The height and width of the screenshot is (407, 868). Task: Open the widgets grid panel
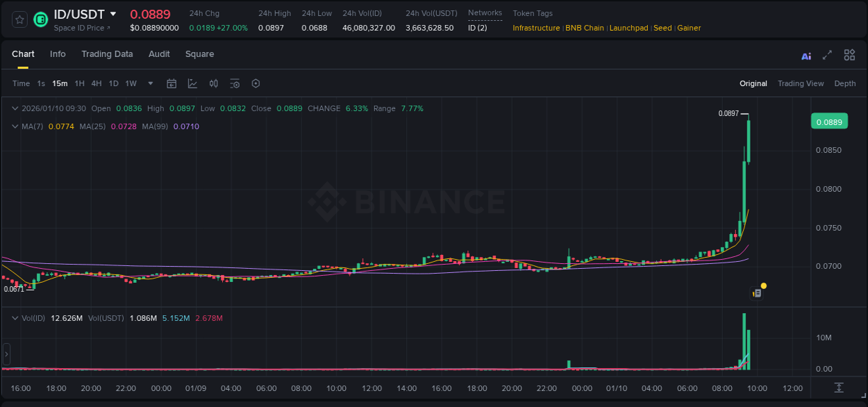coord(849,54)
